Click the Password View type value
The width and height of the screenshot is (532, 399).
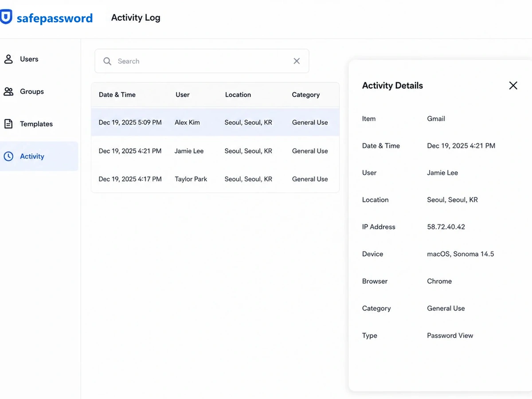450,336
